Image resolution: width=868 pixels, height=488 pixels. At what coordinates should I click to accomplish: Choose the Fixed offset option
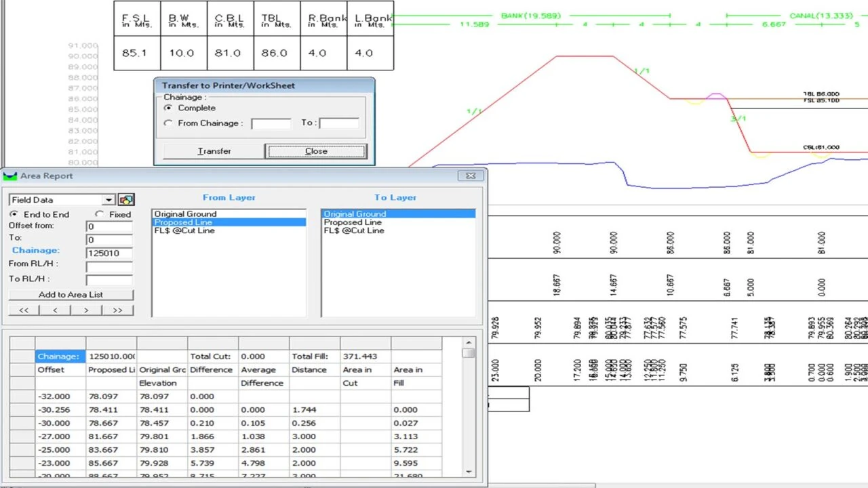coord(99,214)
